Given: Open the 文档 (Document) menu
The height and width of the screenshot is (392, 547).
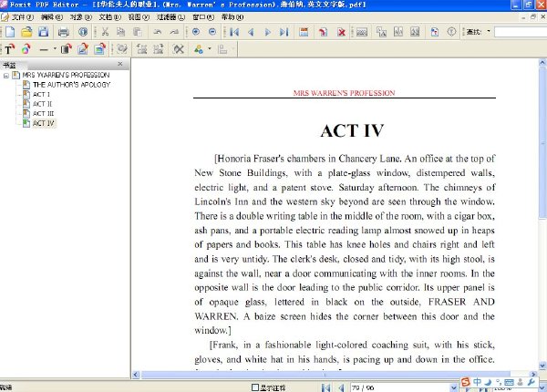Looking at the screenshot, I should click(x=110, y=17).
